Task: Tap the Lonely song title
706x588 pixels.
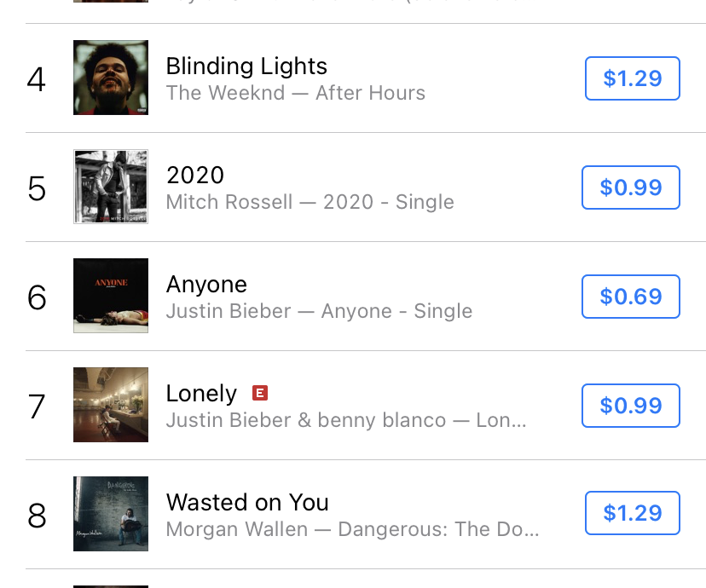Action: (201, 394)
